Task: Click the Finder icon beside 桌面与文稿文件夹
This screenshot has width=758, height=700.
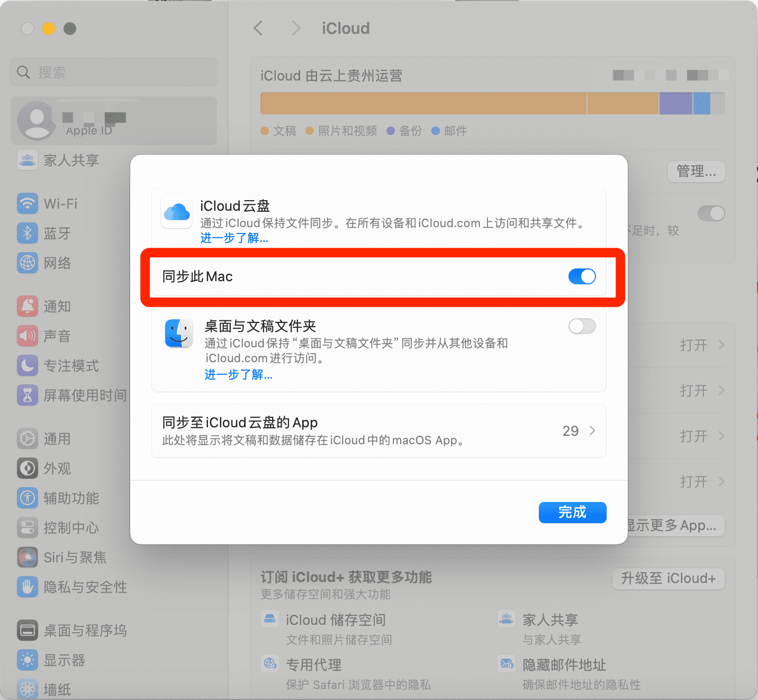Action: coord(179,334)
